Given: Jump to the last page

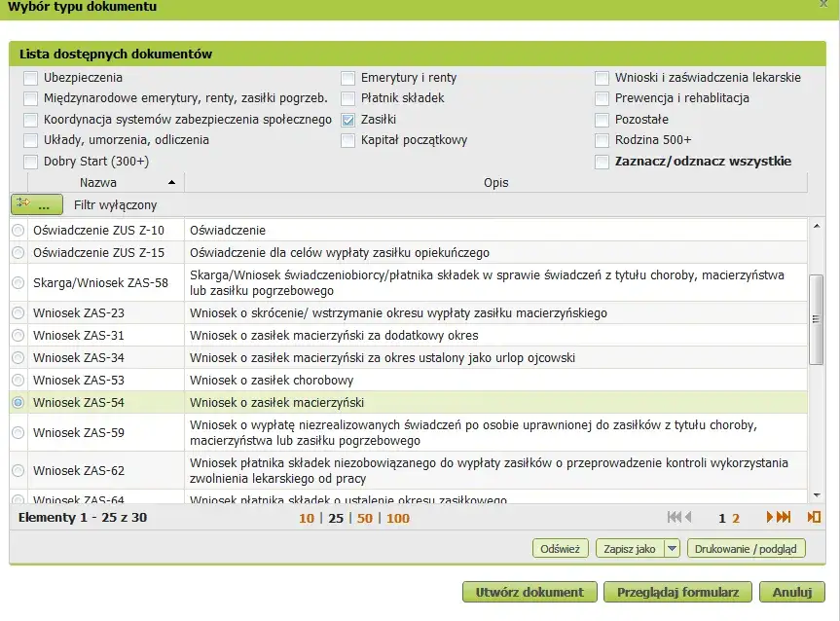Looking at the screenshot, I should (785, 518).
